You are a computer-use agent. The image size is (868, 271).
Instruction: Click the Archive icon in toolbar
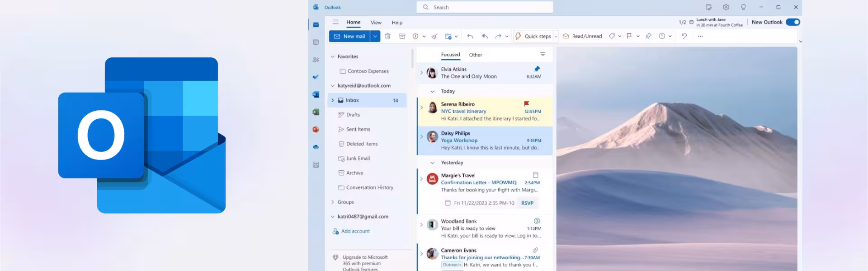pos(402,36)
